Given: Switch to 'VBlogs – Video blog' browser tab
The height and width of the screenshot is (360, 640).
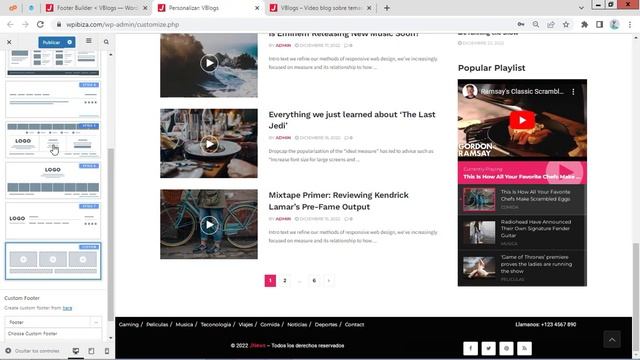Looking at the screenshot, I should tap(321, 8).
